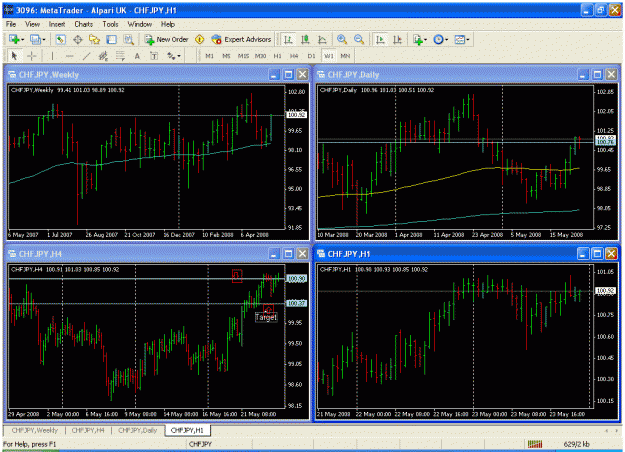The height and width of the screenshot is (452, 625).
Task: Open the View menu
Action: tap(32, 24)
